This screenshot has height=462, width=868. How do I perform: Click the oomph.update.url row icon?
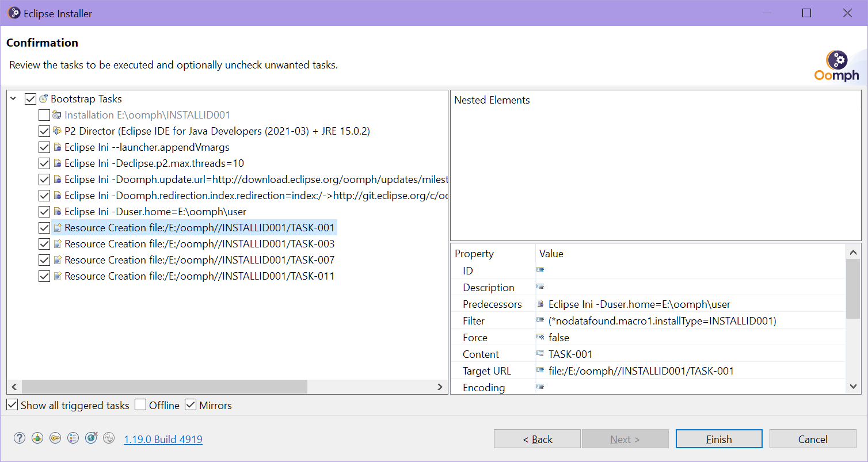click(57, 180)
